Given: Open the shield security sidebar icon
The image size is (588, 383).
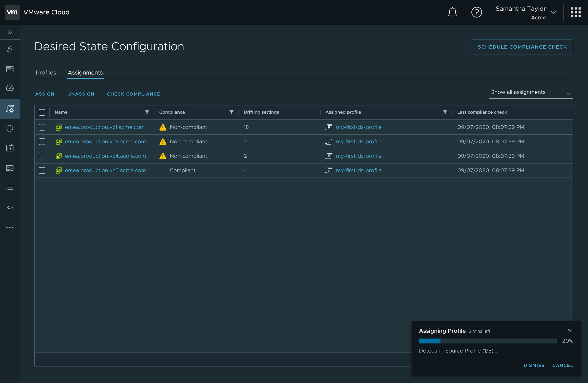Looking at the screenshot, I should pos(10,128).
